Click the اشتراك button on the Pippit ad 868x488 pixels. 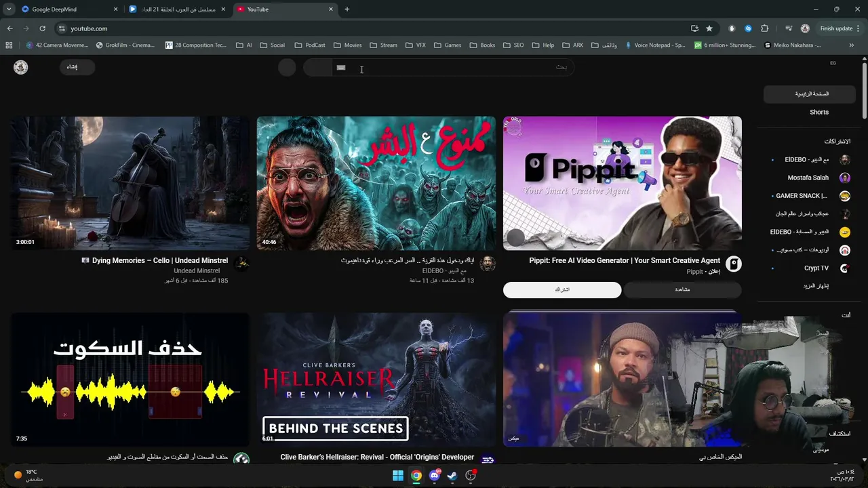coord(562,290)
